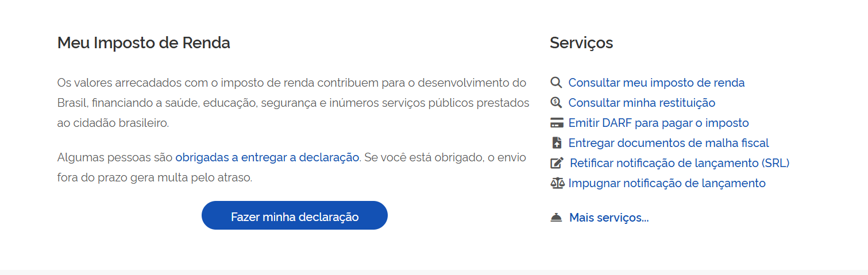Click the pencil edit icon for Retificar notificação
The height and width of the screenshot is (275, 868).
click(x=557, y=163)
